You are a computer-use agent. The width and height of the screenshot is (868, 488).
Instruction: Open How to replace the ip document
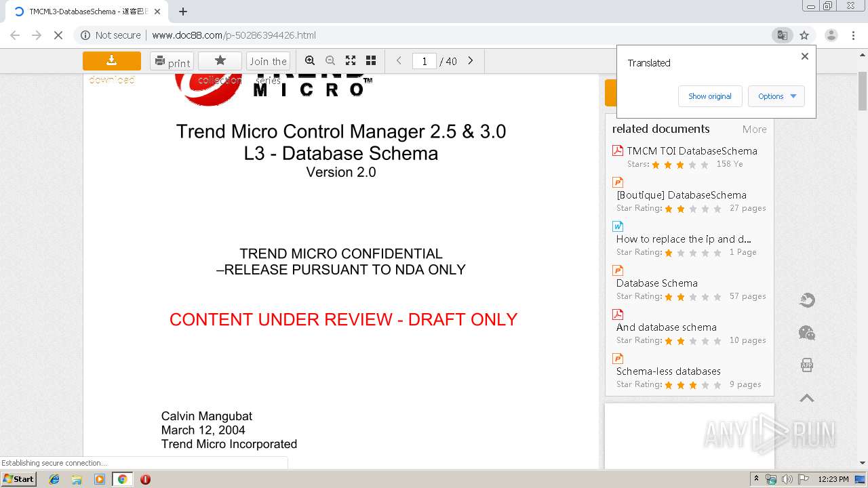pos(684,239)
